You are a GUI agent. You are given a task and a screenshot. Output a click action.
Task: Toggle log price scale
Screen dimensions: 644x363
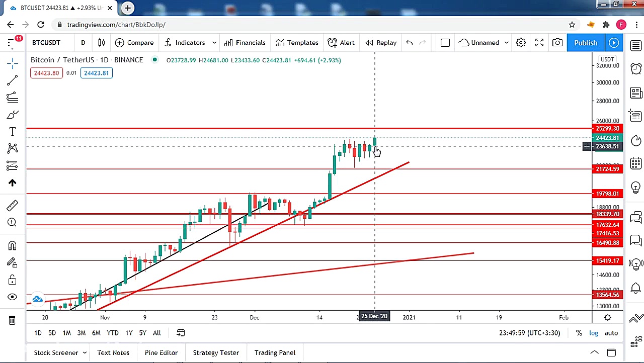tap(594, 333)
